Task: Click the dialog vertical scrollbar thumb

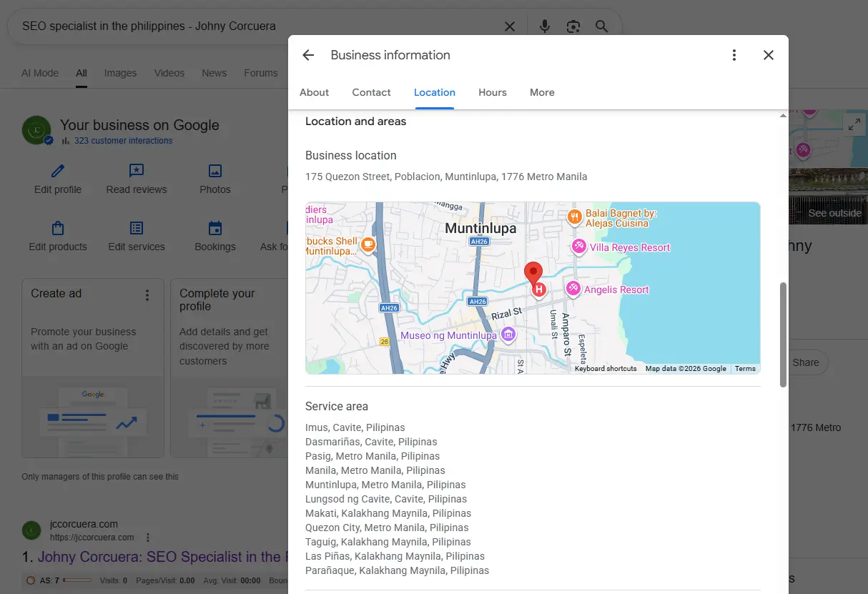Action: (783, 335)
